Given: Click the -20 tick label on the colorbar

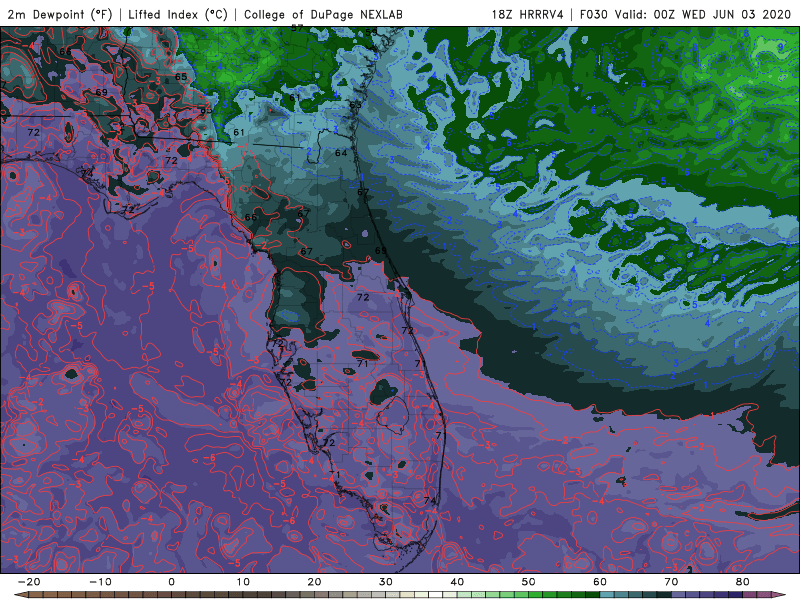Looking at the screenshot, I should [x=29, y=582].
